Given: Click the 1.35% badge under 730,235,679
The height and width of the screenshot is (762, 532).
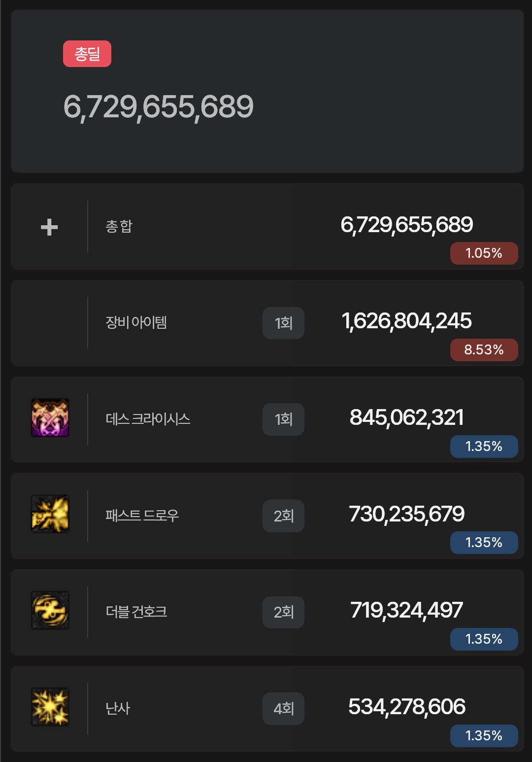Looking at the screenshot, I should tap(484, 543).
